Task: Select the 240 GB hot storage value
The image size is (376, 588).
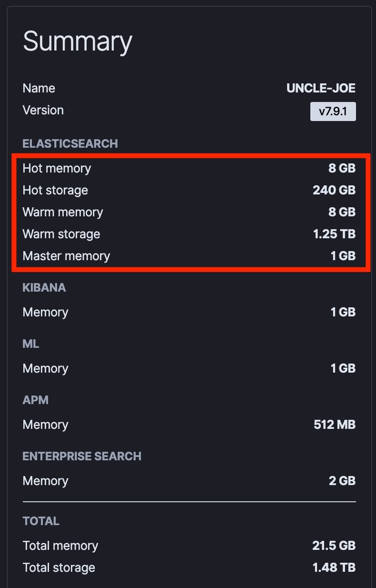Action: tap(334, 190)
